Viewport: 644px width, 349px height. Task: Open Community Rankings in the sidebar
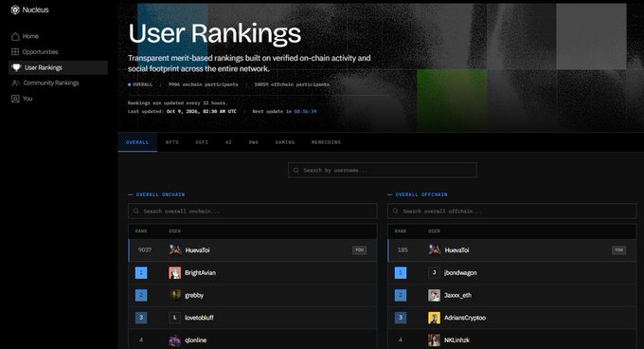point(58,83)
